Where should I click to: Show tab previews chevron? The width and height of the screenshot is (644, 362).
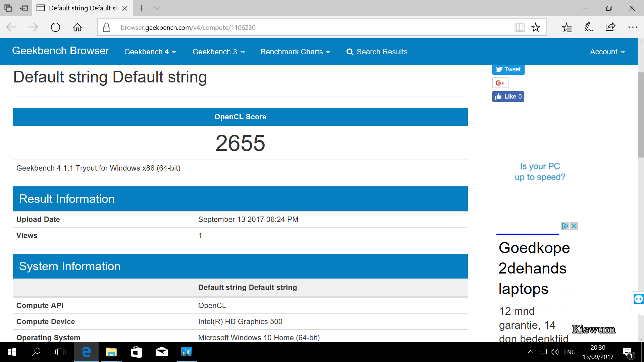tap(157, 8)
